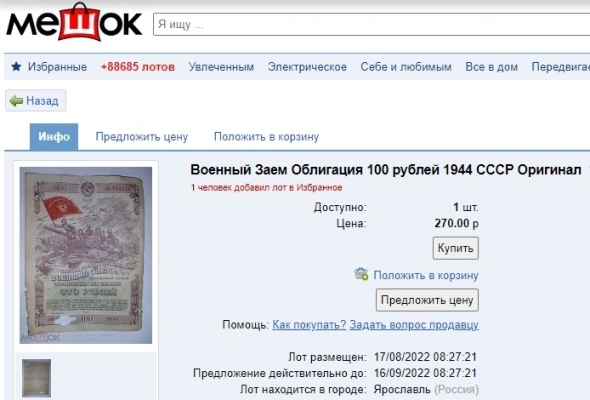
Task: Select the 'Положить в корзину' tab
Action: (x=266, y=137)
